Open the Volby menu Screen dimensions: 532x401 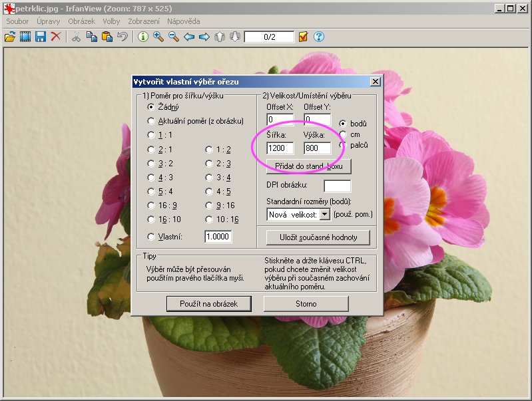(x=111, y=21)
